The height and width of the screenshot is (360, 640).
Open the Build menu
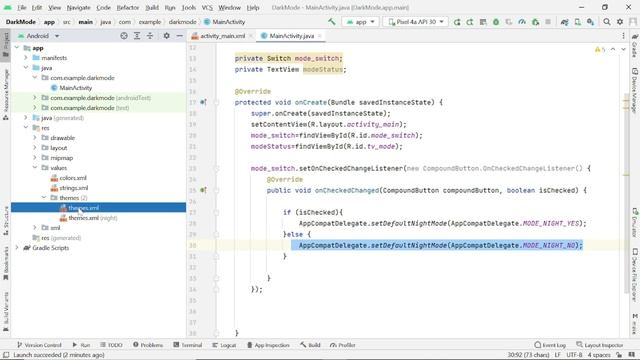152,7
